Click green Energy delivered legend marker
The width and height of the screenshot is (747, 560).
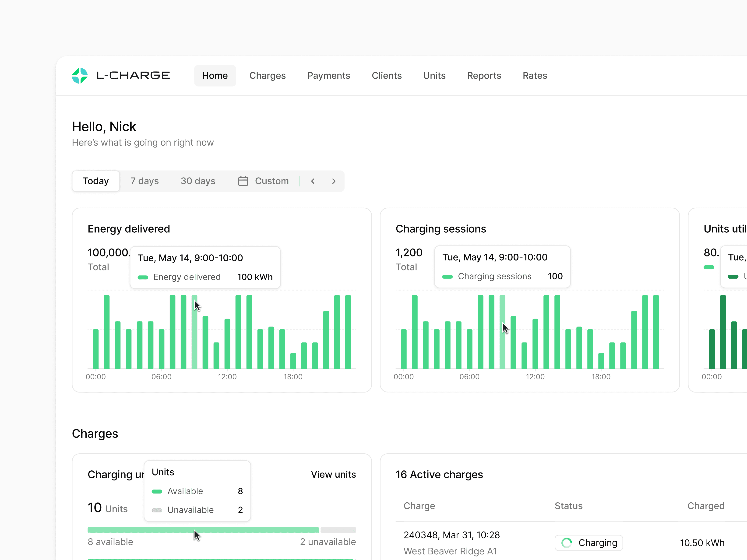pos(143,277)
